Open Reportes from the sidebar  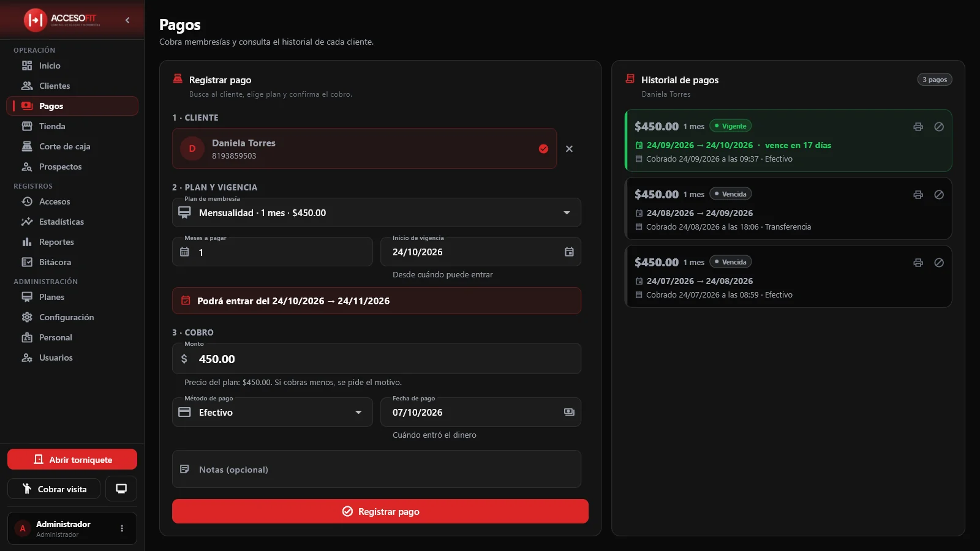tap(72, 242)
